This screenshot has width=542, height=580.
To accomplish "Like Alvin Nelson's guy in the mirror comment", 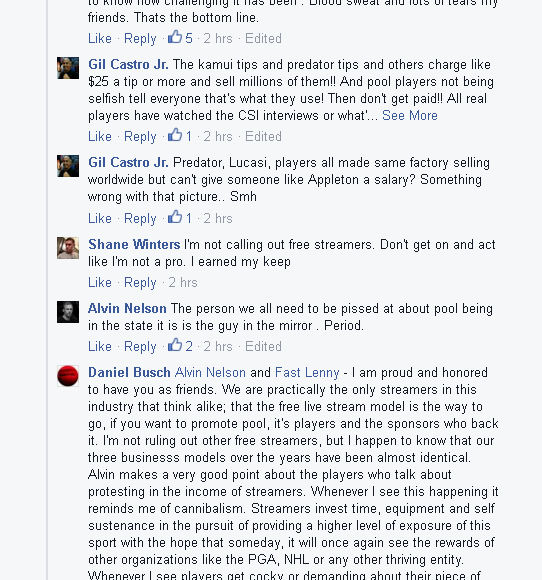I will [x=100, y=346].
